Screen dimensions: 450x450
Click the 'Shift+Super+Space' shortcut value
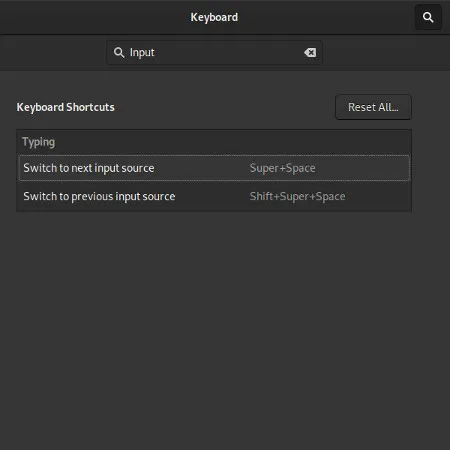[297, 196]
